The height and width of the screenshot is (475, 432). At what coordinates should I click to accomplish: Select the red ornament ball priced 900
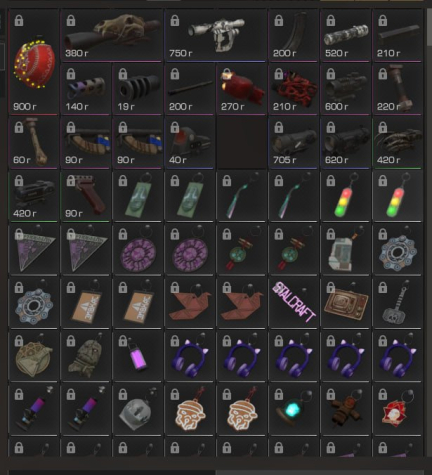coord(33,62)
